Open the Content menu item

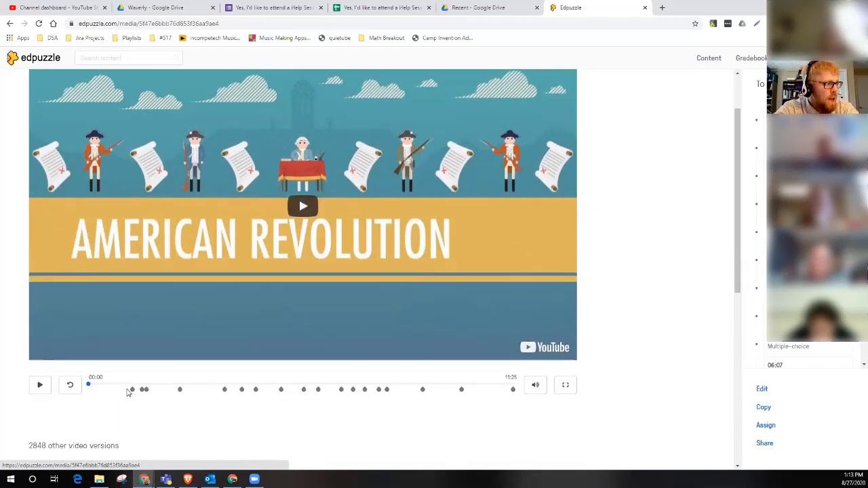[709, 58]
